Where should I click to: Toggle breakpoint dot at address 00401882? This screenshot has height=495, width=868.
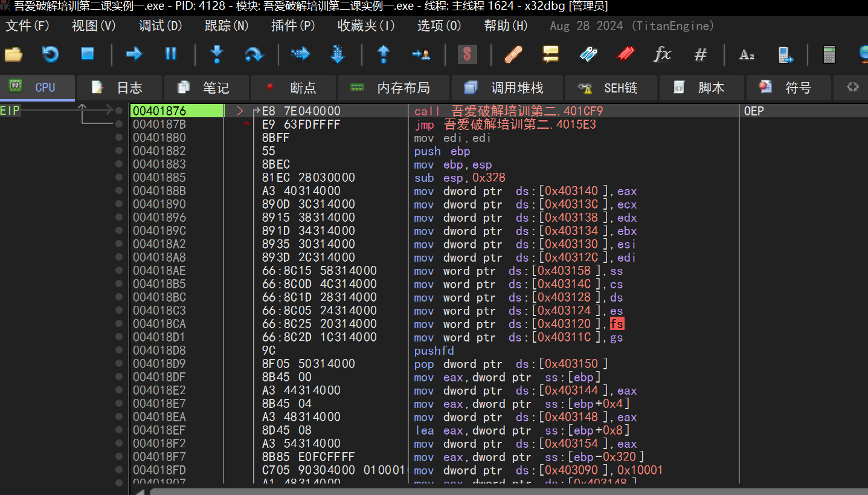pos(119,151)
